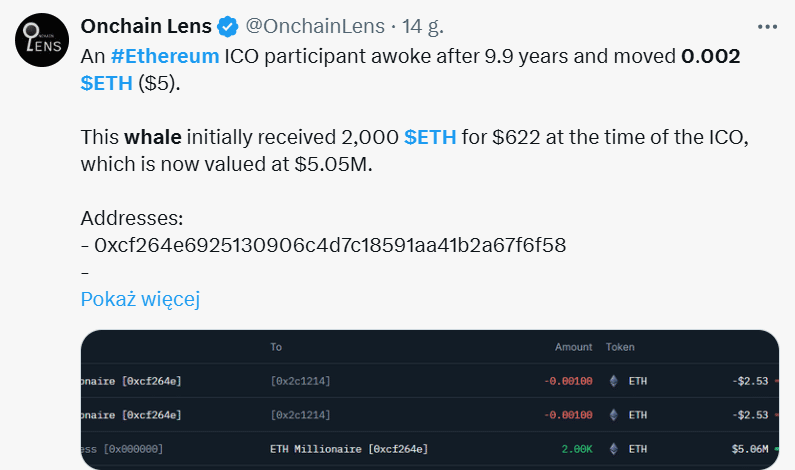Click the Ethereum token icon in second row
Image resolution: width=795 pixels, height=470 pixels.
(x=614, y=415)
